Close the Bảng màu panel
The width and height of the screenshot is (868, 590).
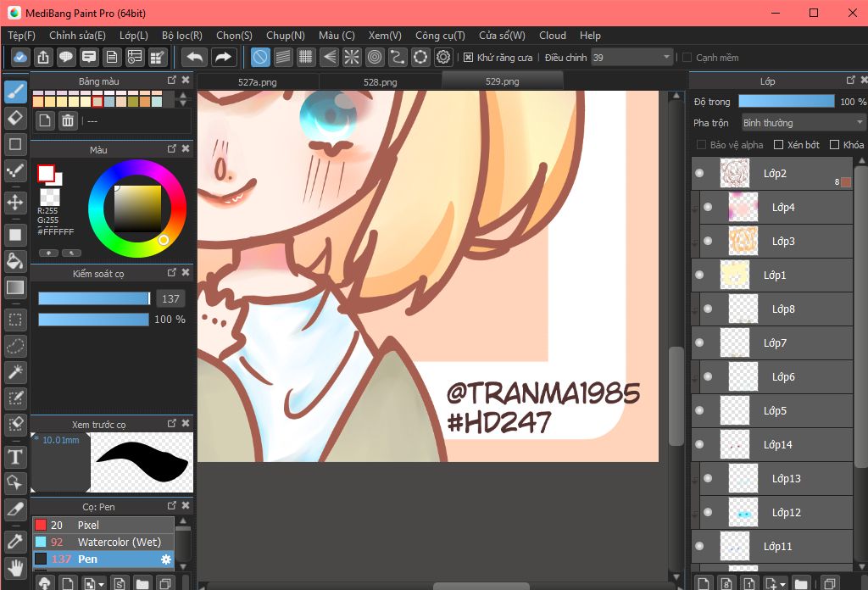[186, 81]
